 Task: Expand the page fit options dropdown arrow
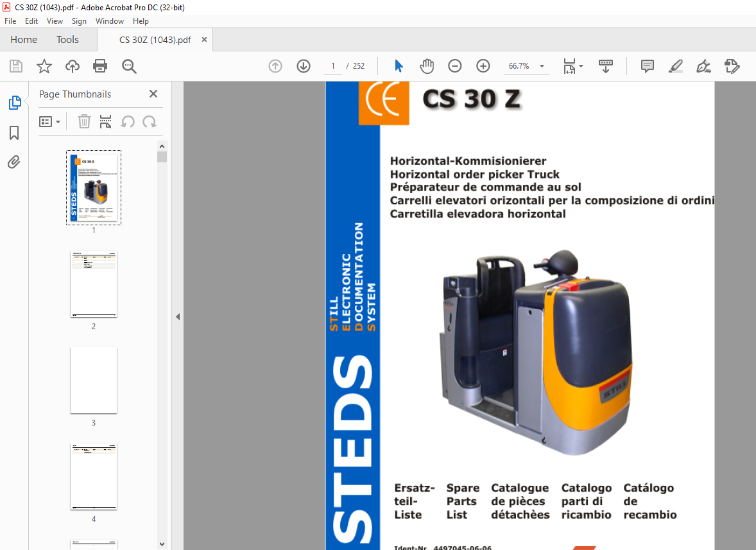[581, 66]
